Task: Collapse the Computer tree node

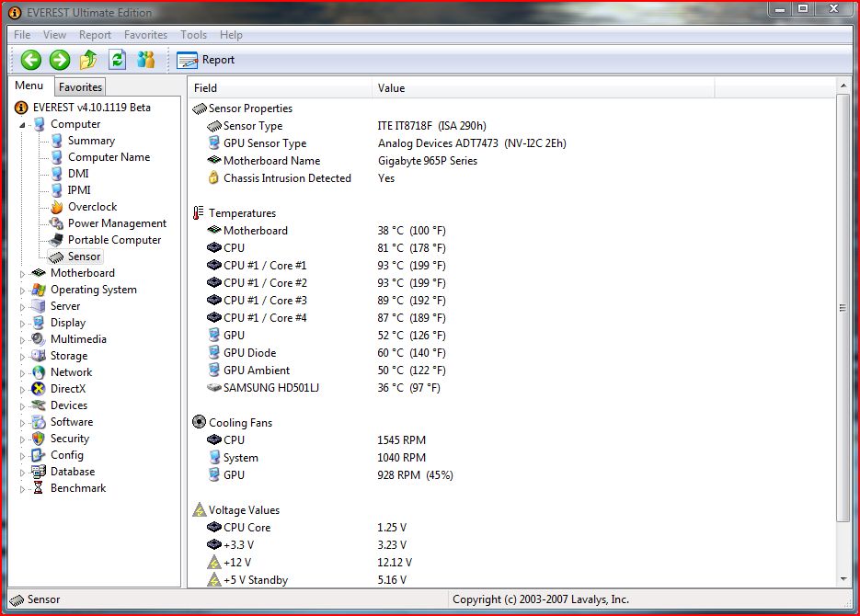Action: 22,125
